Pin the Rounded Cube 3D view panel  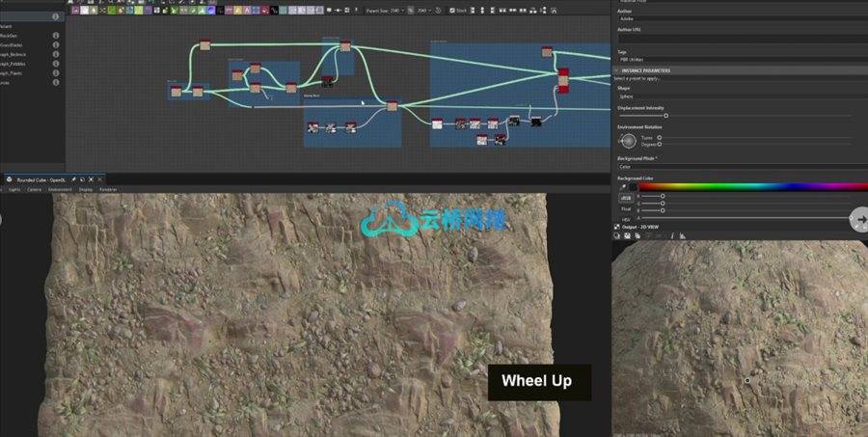[x=73, y=179]
